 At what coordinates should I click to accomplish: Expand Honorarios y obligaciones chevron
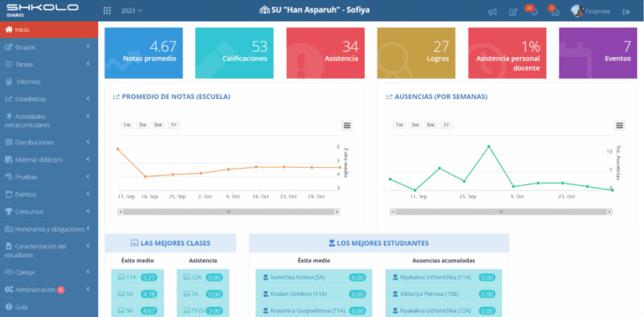tap(88, 229)
